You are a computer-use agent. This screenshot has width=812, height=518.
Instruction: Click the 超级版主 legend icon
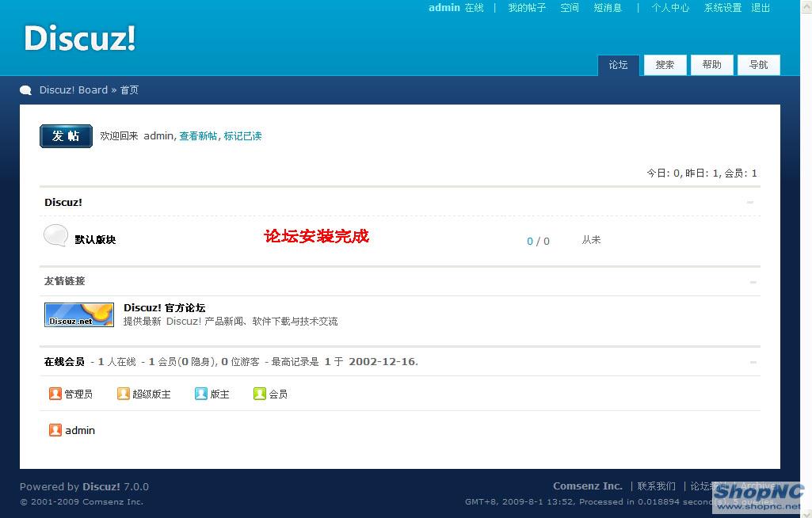point(124,394)
